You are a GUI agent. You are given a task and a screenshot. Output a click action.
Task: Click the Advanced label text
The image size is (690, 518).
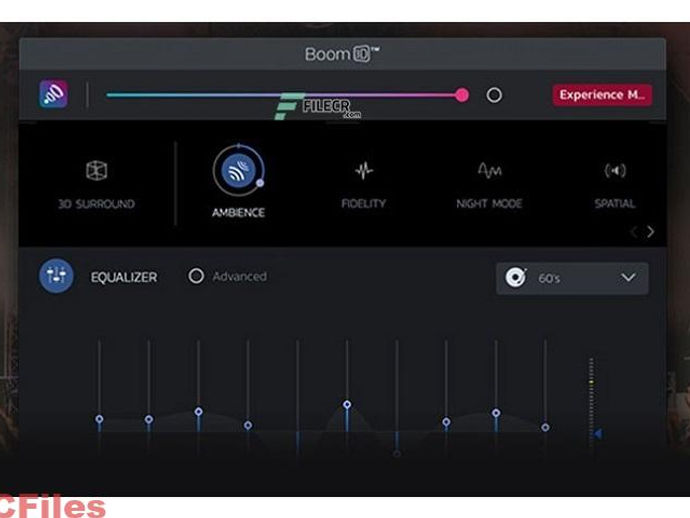239,276
